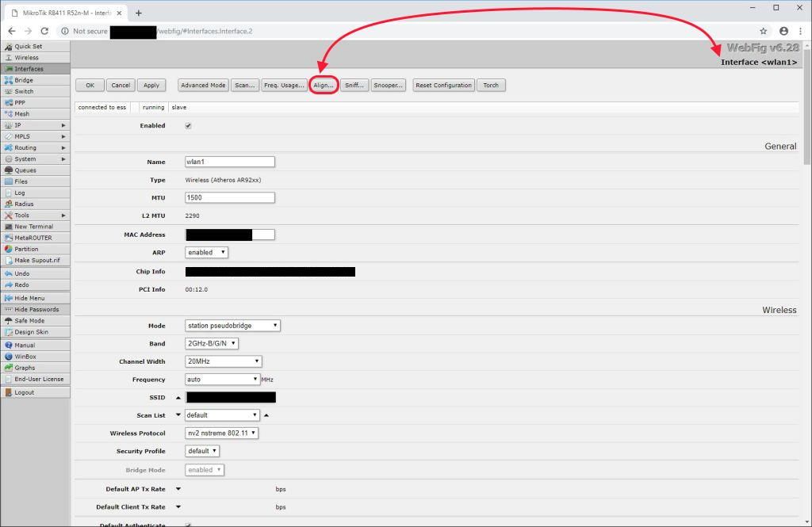Open the Bridge section
The width and height of the screenshot is (812, 527).
pyautogui.click(x=35, y=80)
